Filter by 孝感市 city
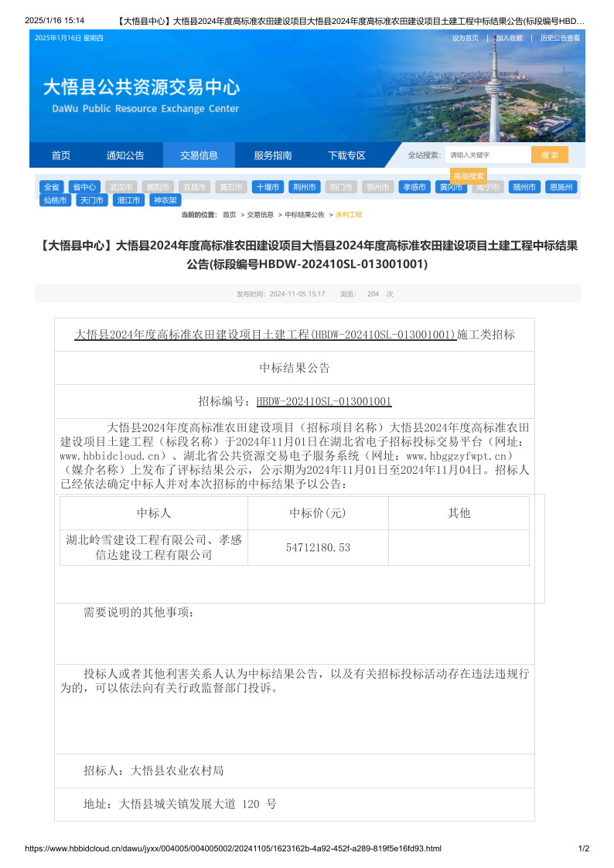Image resolution: width=614 pixels, height=868 pixels. (414, 187)
